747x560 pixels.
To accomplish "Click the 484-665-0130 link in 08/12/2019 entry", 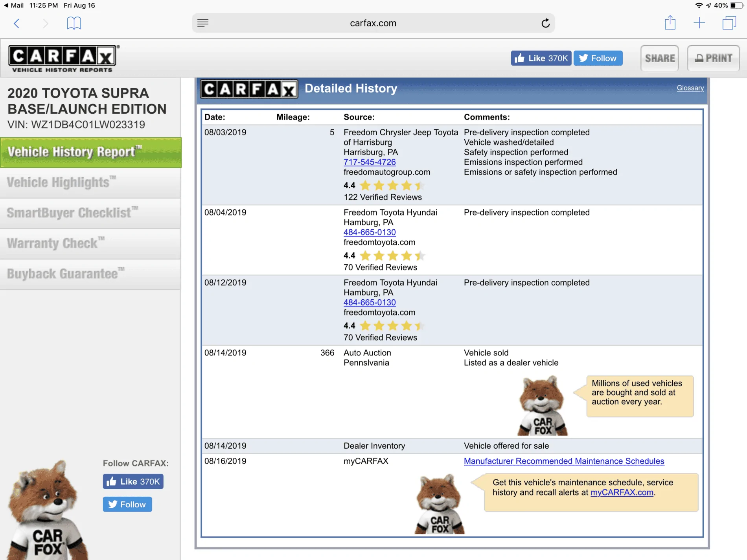I will 370,302.
